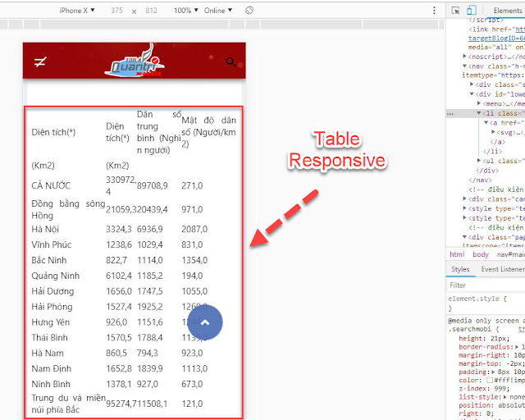
Task: Open the 100% zoom dropdown
Action: coord(186,11)
